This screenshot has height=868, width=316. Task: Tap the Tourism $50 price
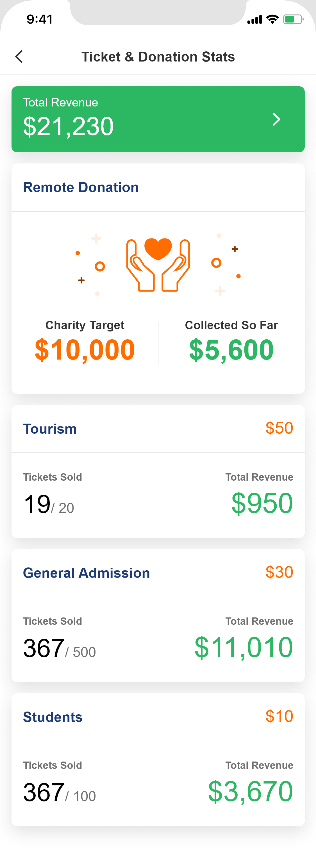click(279, 428)
